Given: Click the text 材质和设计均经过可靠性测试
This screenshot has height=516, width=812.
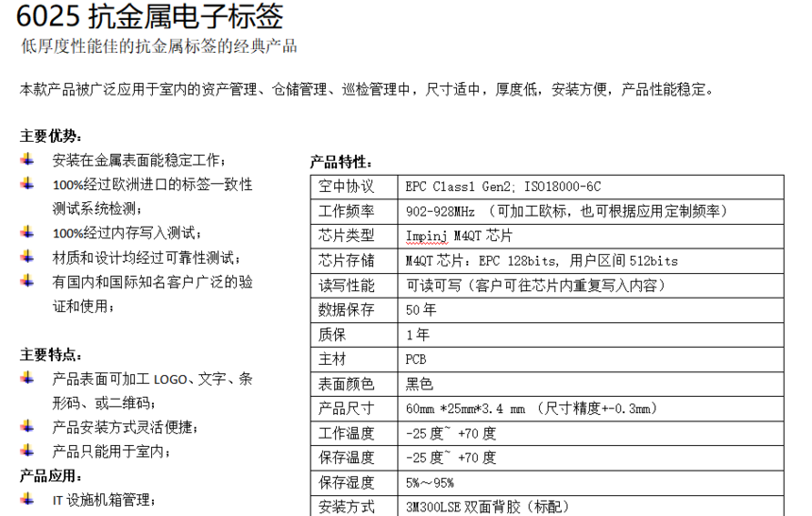Looking at the screenshot, I should (146, 257).
